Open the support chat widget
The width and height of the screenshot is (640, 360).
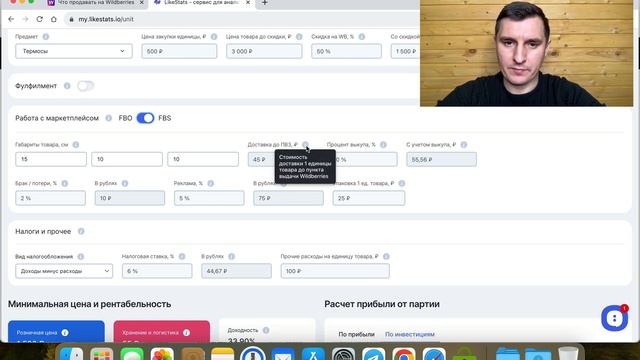(614, 318)
